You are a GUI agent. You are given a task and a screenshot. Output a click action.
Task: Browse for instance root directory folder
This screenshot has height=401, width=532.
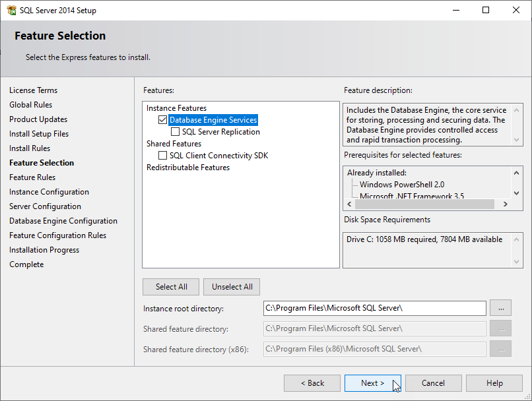pos(501,308)
